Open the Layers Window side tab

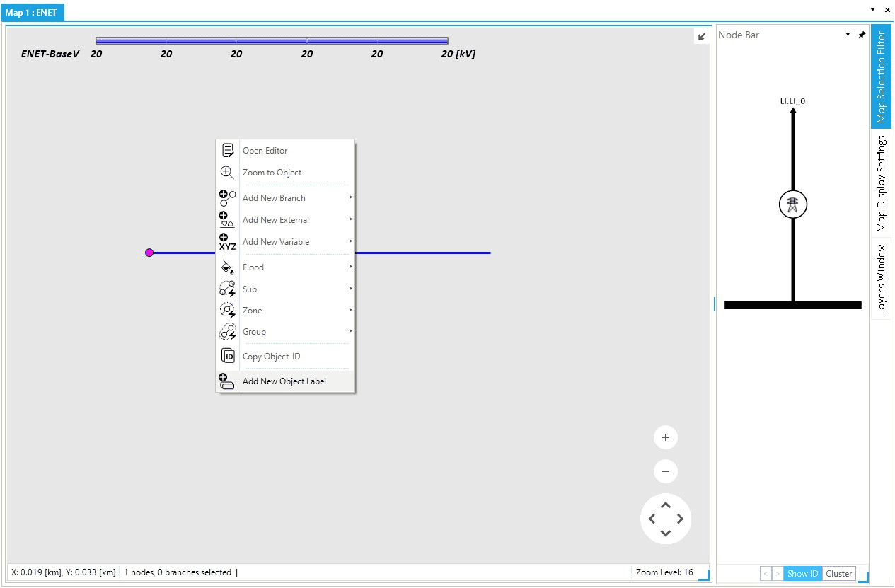[881, 279]
